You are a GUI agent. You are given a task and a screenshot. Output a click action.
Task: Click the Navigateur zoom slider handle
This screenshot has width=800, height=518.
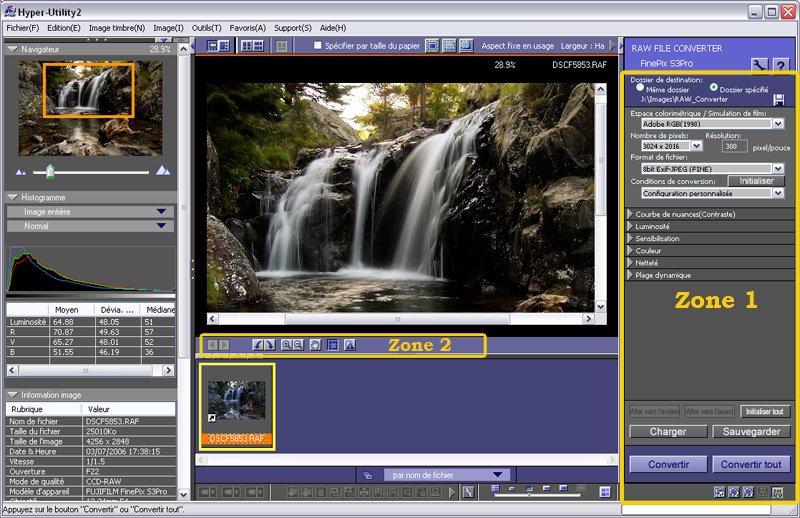coord(50,171)
